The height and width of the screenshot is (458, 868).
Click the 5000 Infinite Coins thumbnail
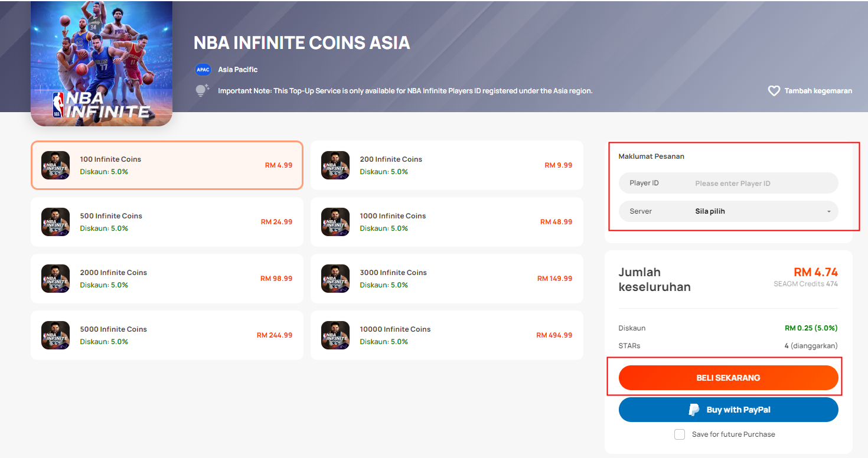(x=56, y=335)
